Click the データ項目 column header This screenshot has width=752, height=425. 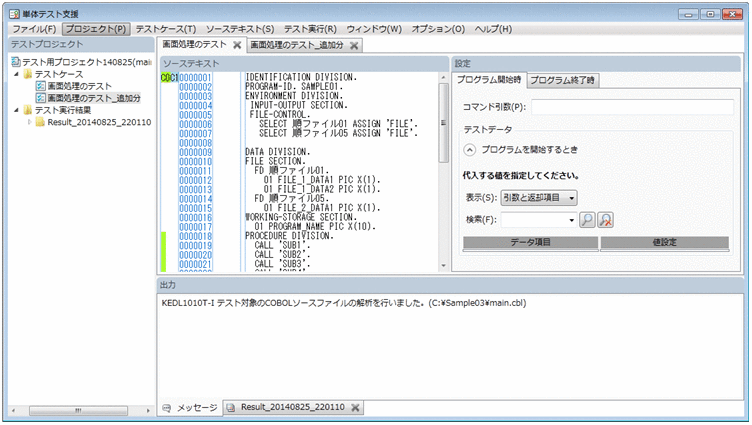pos(530,243)
